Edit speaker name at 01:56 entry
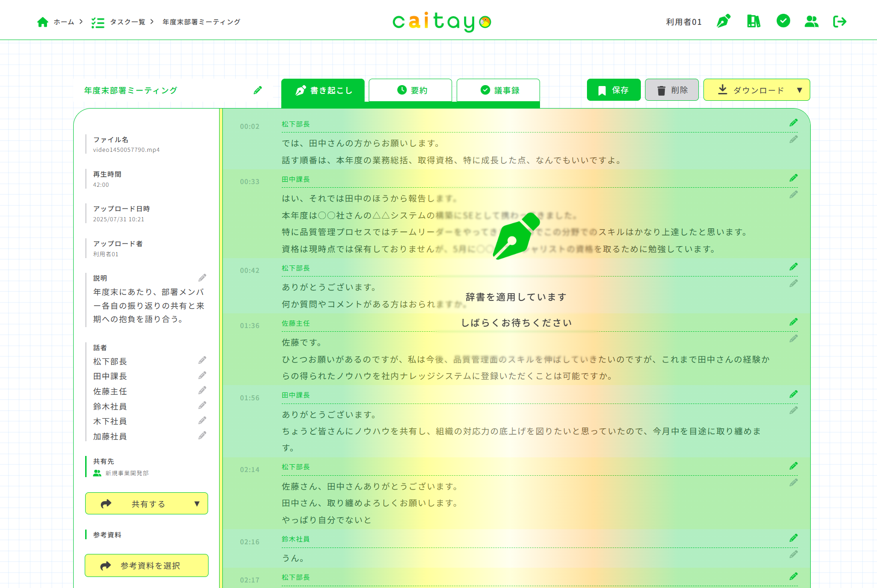The height and width of the screenshot is (588, 877). coord(793,394)
